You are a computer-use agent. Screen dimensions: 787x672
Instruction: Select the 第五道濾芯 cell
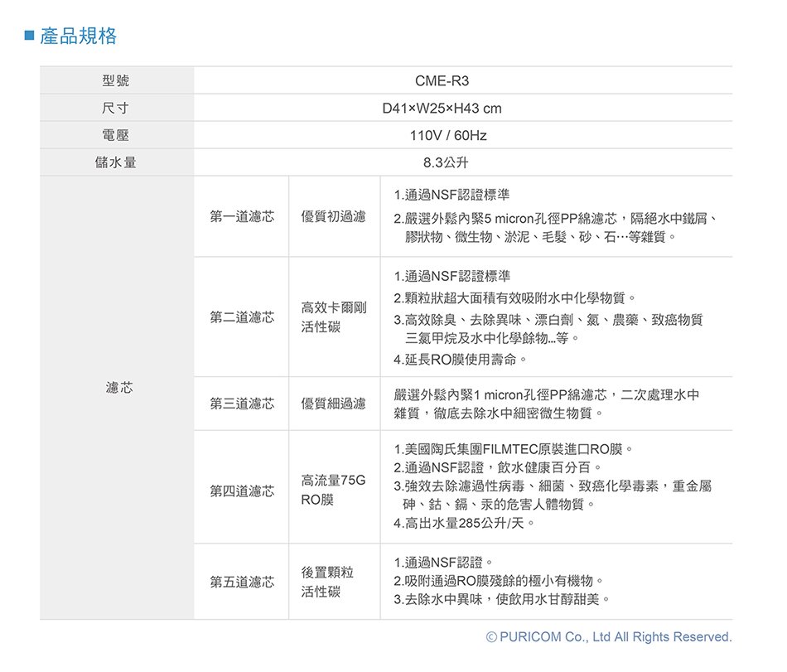pyautogui.click(x=241, y=582)
